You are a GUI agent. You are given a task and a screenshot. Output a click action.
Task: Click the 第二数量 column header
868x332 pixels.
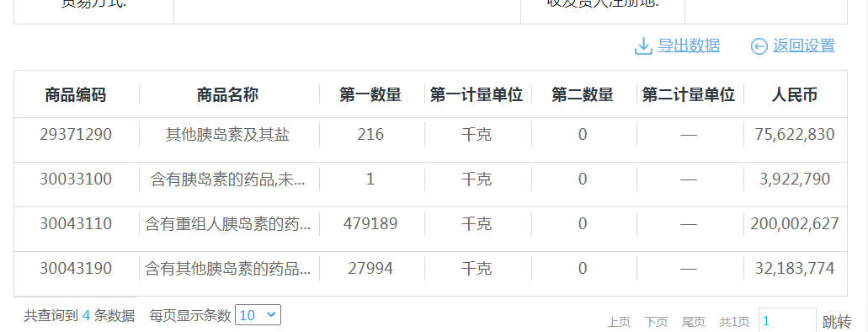coord(583,94)
